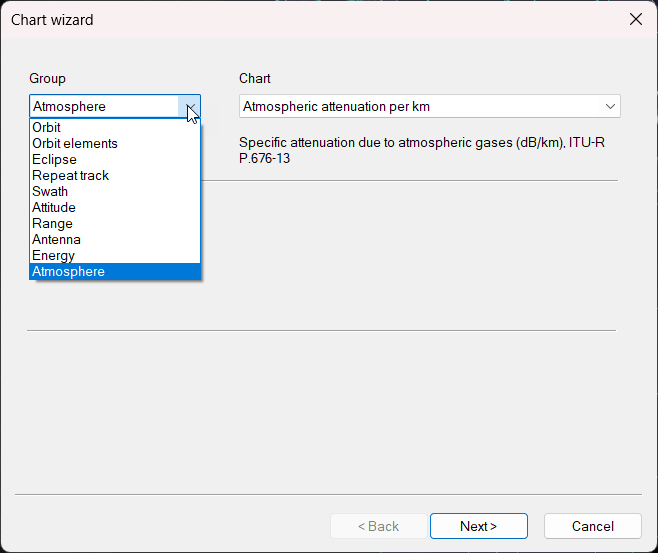Screen dimensions: 658x553
Task: Click the Chart wizard title bar
Action: pos(300,19)
